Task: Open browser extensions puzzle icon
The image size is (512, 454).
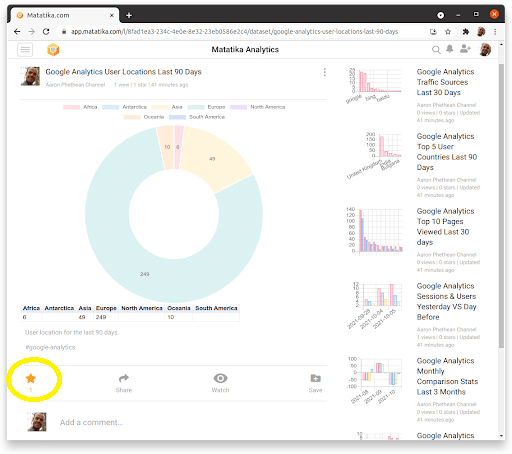Action: point(466,32)
